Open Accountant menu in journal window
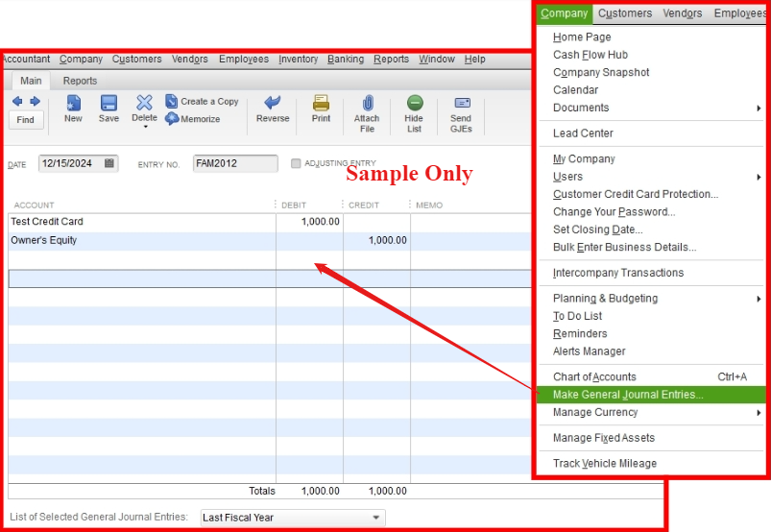 [26, 59]
